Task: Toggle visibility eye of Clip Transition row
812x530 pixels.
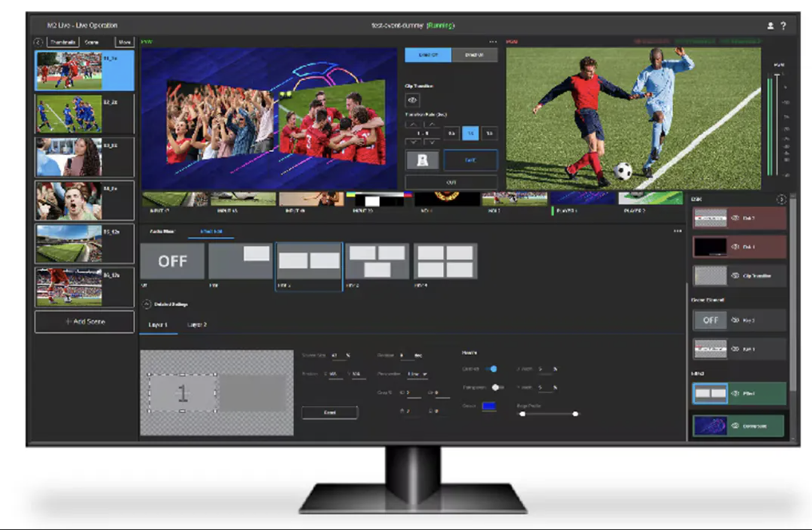Action: [x=735, y=276]
